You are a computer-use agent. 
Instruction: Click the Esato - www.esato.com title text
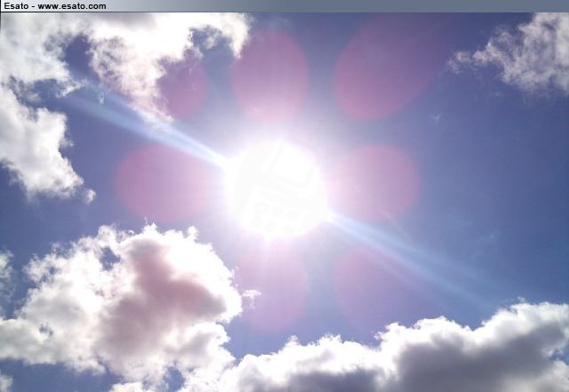55,6
